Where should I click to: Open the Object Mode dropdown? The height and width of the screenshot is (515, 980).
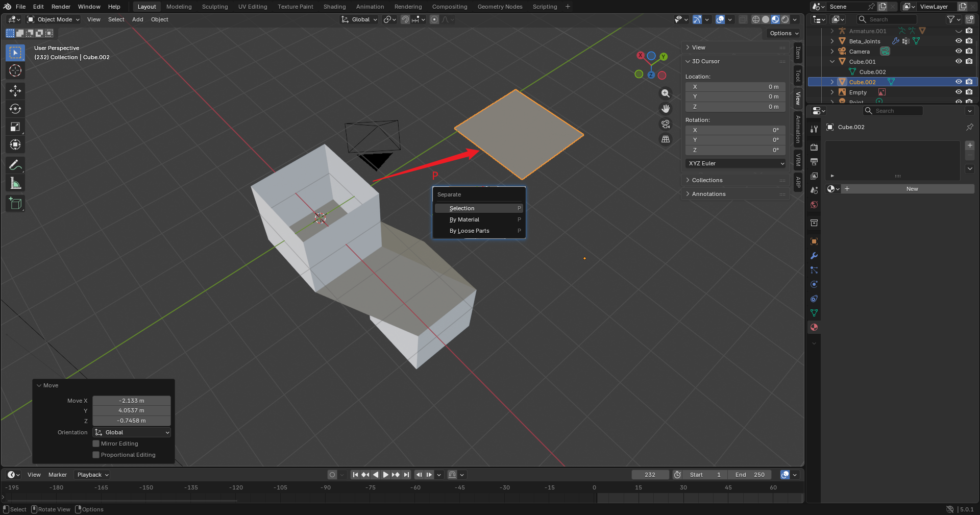(54, 19)
